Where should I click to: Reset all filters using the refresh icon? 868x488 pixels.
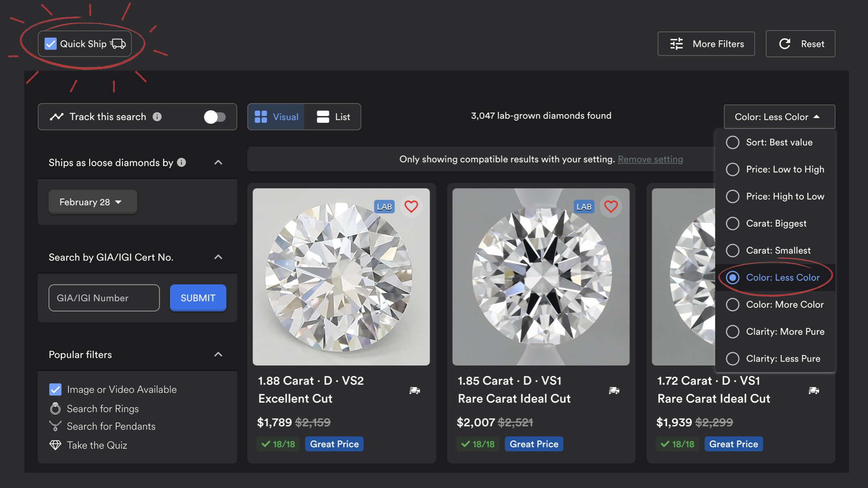coord(785,44)
